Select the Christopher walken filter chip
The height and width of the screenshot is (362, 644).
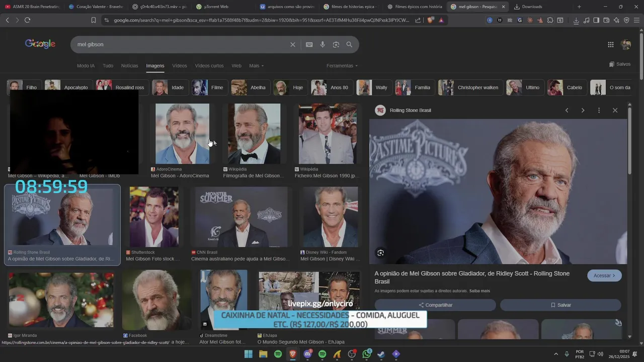[470, 87]
